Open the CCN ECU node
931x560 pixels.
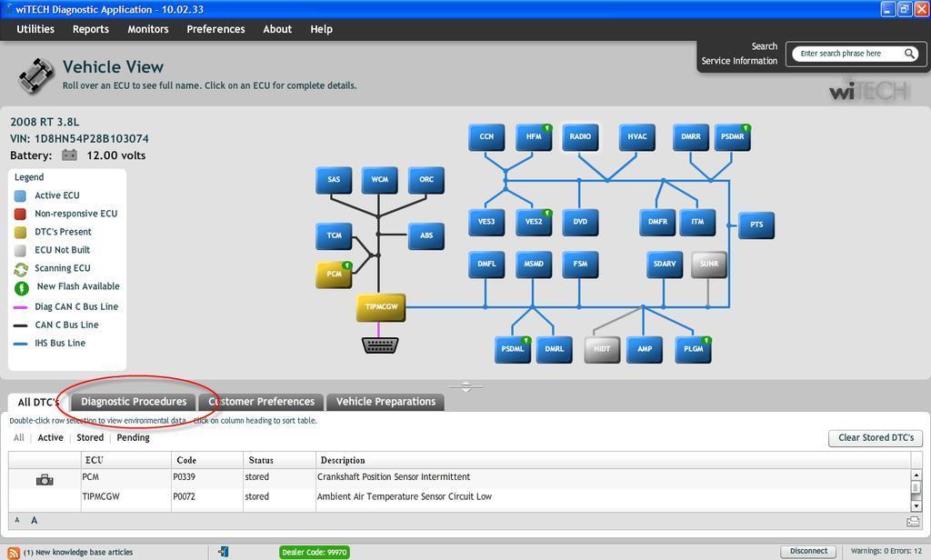tap(486, 137)
